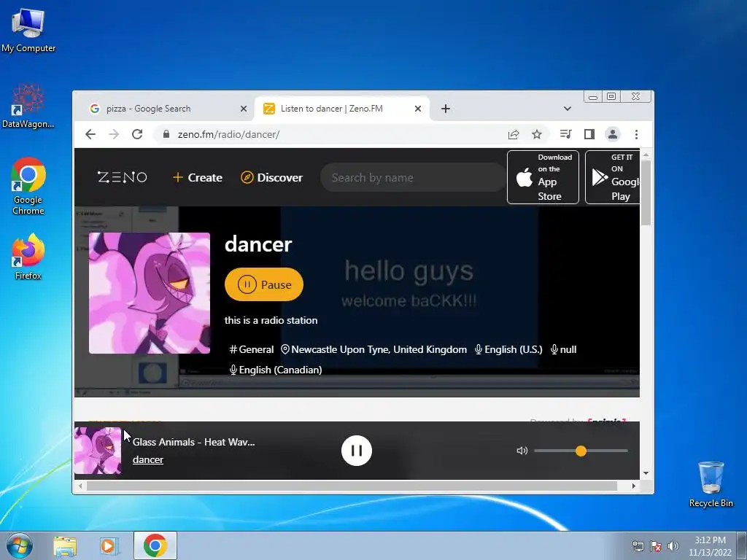Click the padlock site info icon
The height and width of the screenshot is (560, 747).
(x=166, y=134)
